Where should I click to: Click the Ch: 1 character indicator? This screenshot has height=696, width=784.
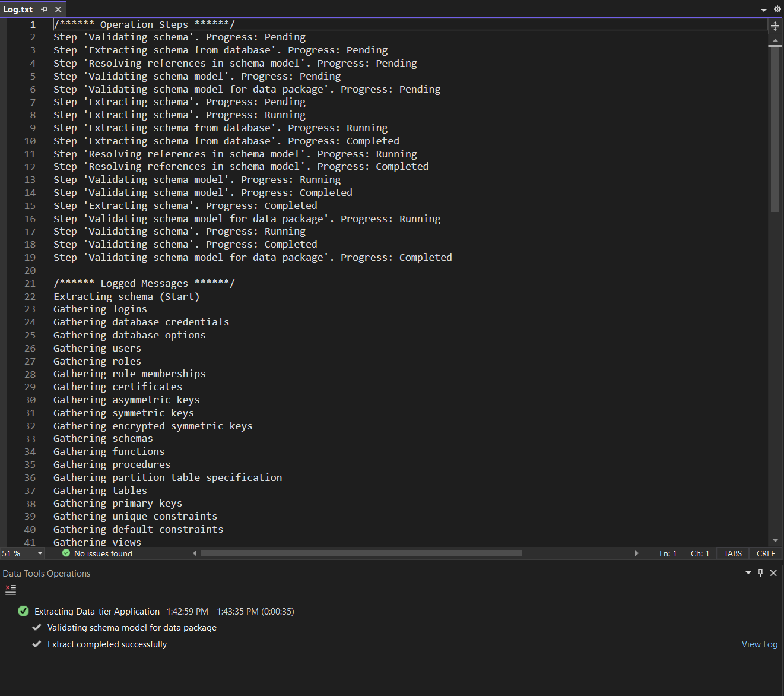700,553
